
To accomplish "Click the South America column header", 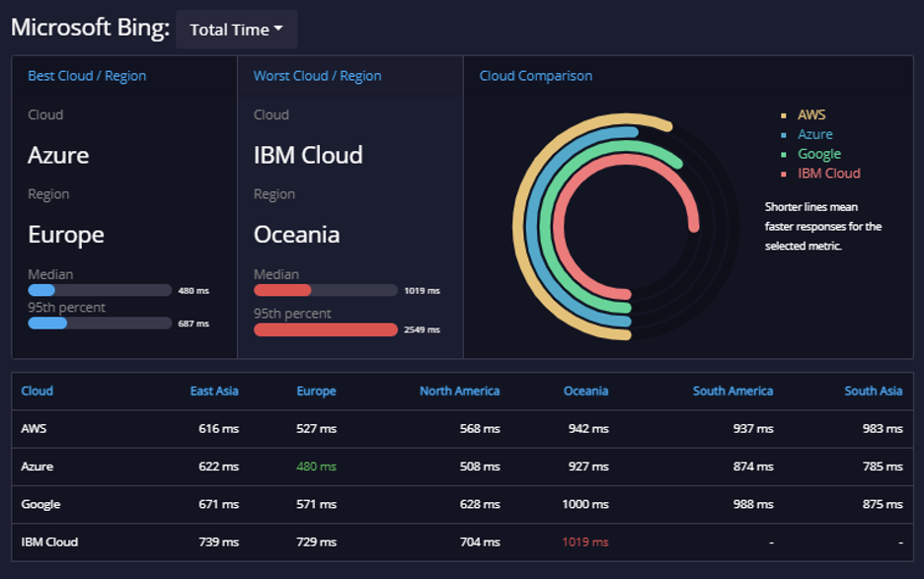I will (x=732, y=391).
